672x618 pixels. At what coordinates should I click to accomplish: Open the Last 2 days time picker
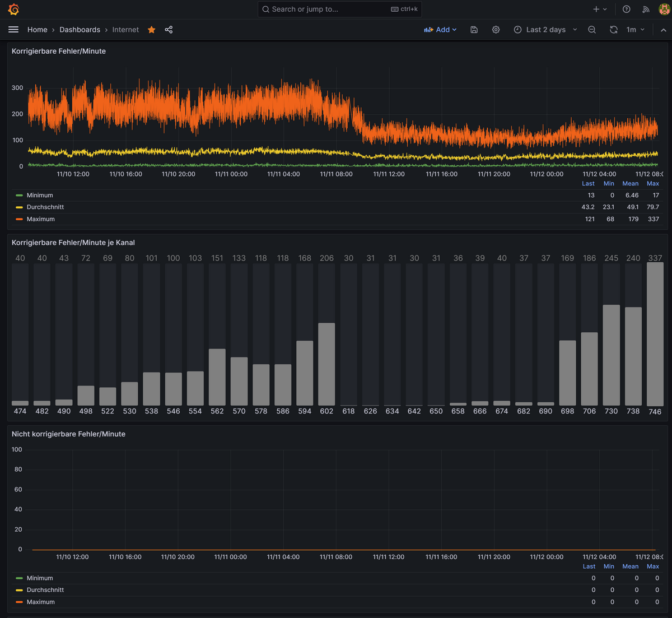(545, 30)
